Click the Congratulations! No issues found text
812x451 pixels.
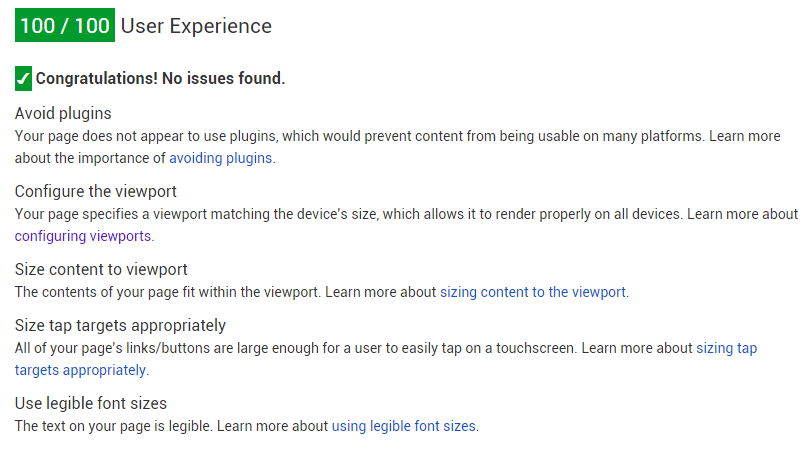coord(160,78)
